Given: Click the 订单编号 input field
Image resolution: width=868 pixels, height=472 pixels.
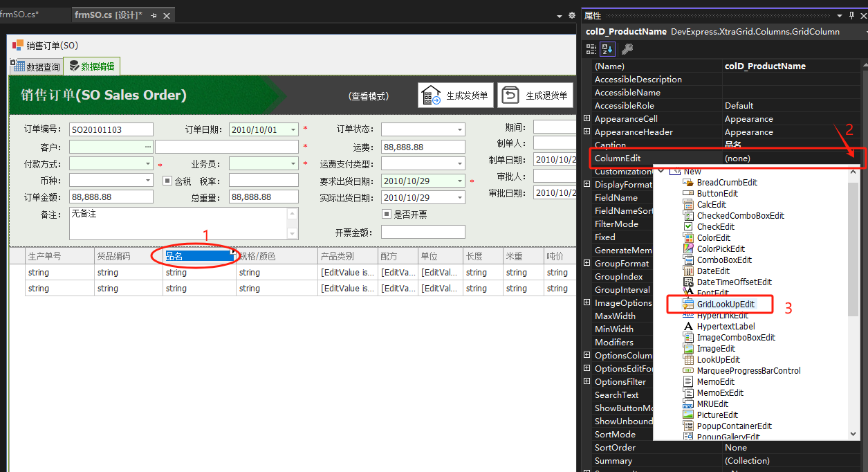Looking at the screenshot, I should coord(111,129).
